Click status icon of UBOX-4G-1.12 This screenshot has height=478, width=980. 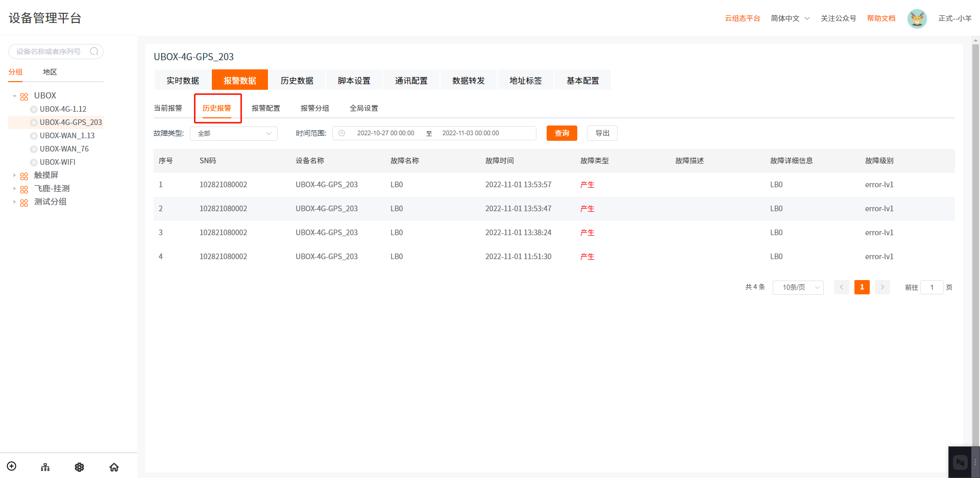pyautogui.click(x=34, y=109)
